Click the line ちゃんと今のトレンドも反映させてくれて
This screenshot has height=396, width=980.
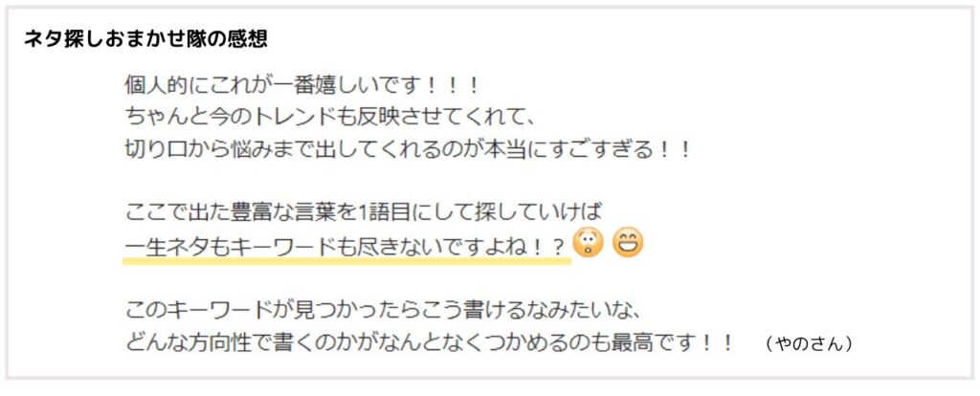click(x=328, y=118)
